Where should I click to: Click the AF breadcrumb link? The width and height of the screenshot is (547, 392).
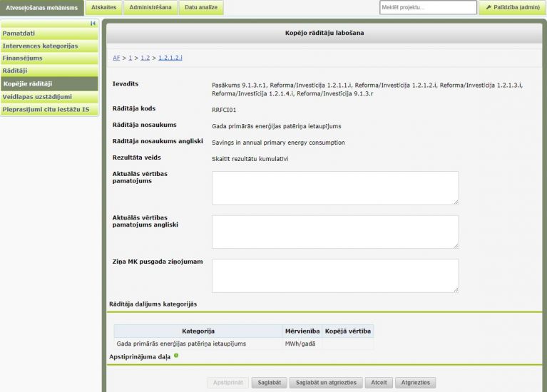click(x=116, y=57)
